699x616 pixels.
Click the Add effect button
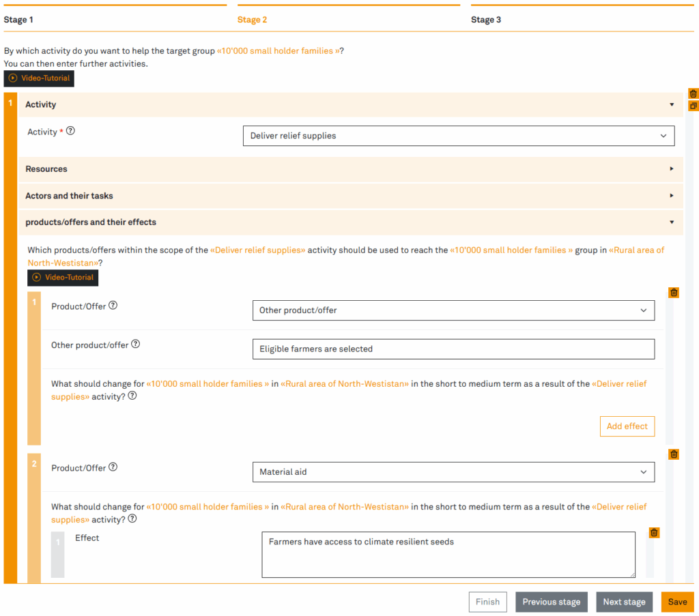point(627,426)
